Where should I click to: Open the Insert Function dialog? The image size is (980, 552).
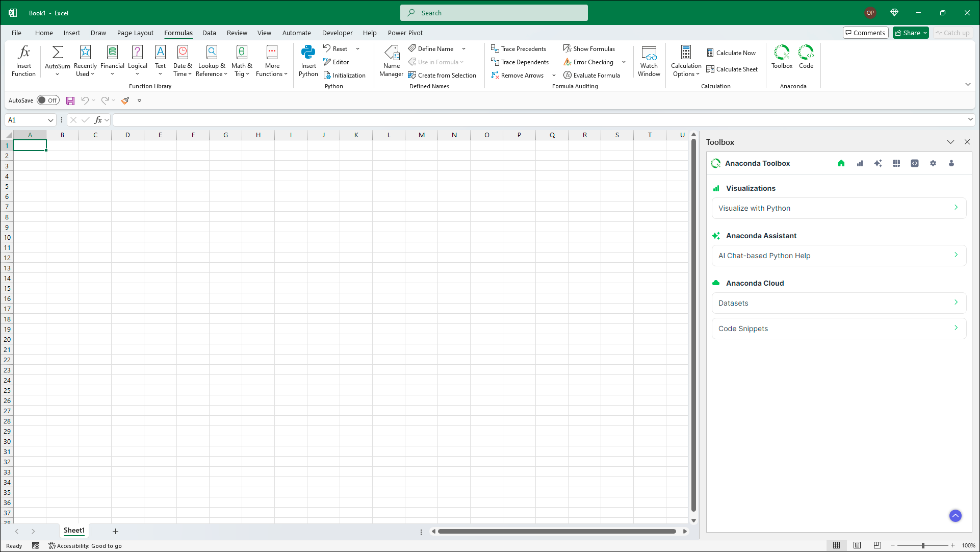(23, 61)
